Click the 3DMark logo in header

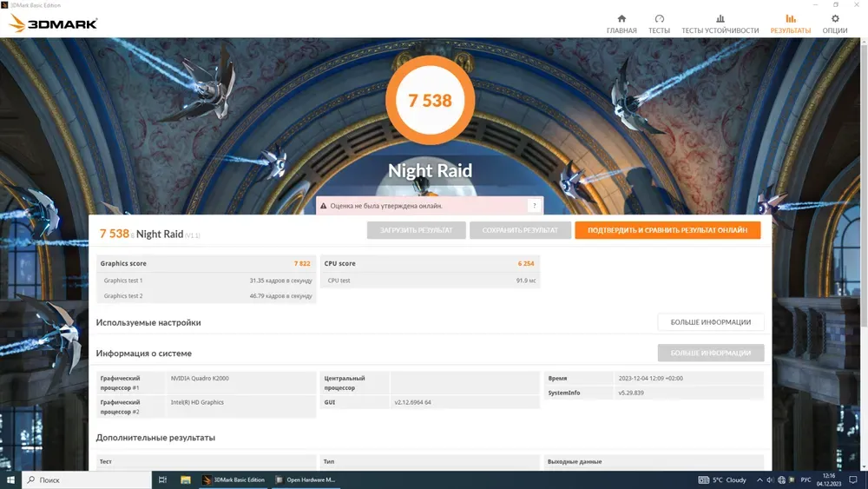(54, 23)
